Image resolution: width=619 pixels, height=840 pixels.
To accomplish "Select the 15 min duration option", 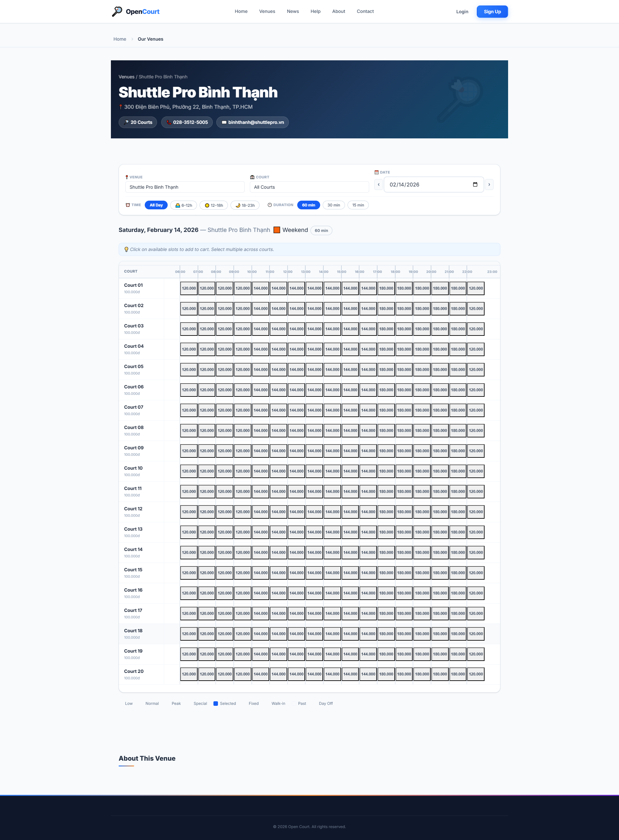I will click(x=358, y=205).
